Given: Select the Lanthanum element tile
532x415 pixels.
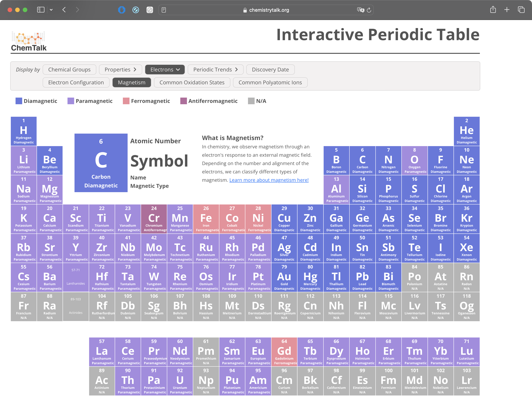Looking at the screenshot, I should [102, 352].
